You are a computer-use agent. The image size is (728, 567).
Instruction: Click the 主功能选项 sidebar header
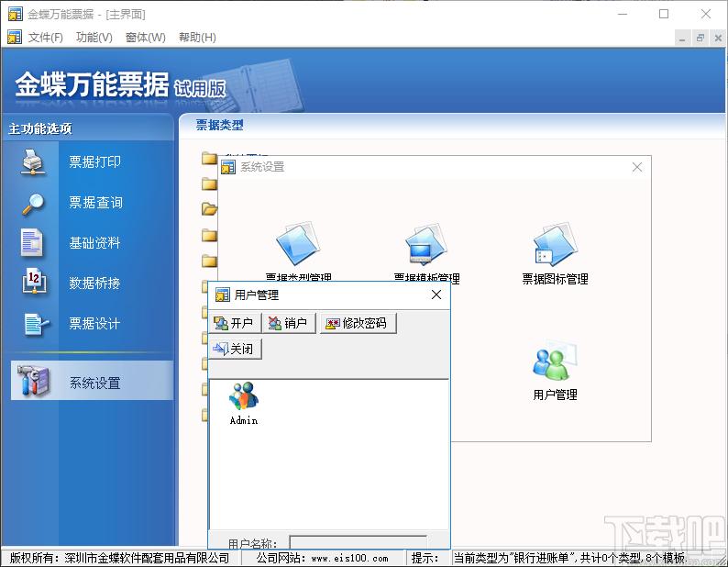point(40,128)
